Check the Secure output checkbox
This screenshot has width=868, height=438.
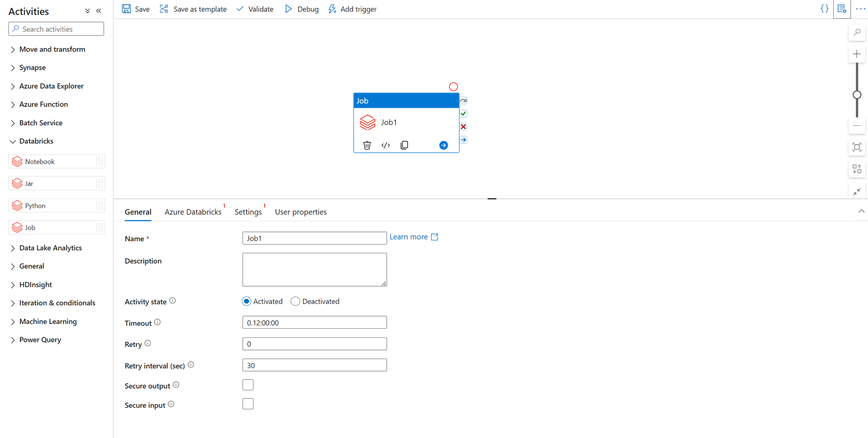tap(248, 385)
